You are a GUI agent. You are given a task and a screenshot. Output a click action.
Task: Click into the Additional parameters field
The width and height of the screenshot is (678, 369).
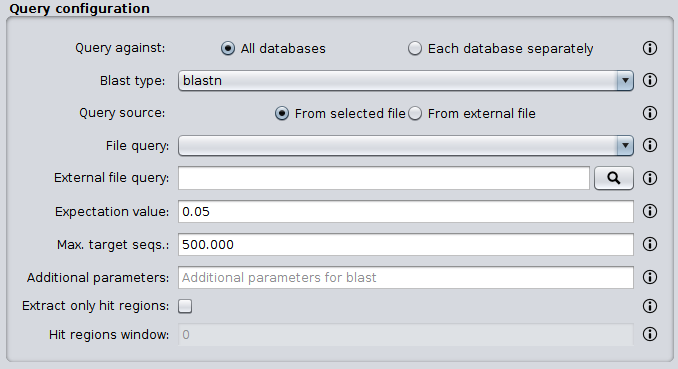406,277
